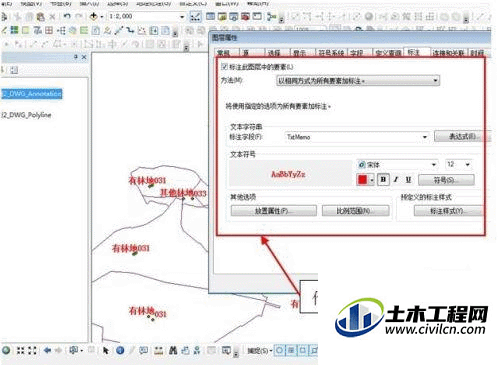Toggle Bold text style button

click(x=383, y=180)
